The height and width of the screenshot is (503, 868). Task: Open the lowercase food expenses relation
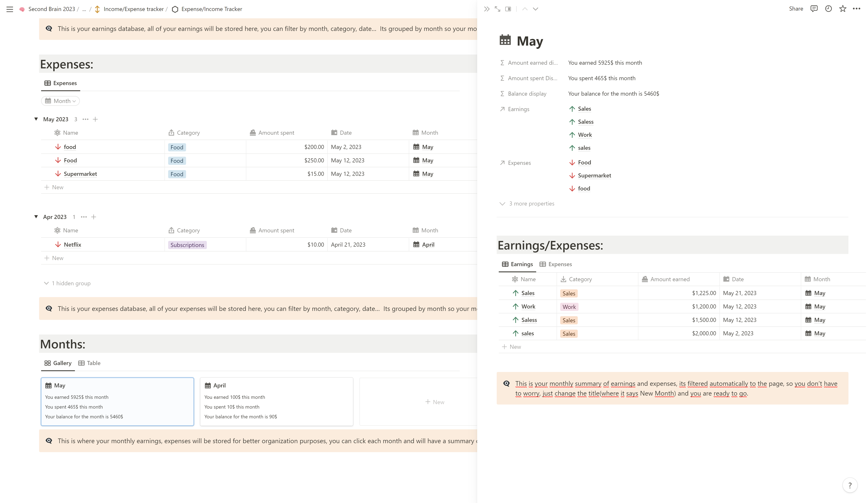tap(584, 189)
